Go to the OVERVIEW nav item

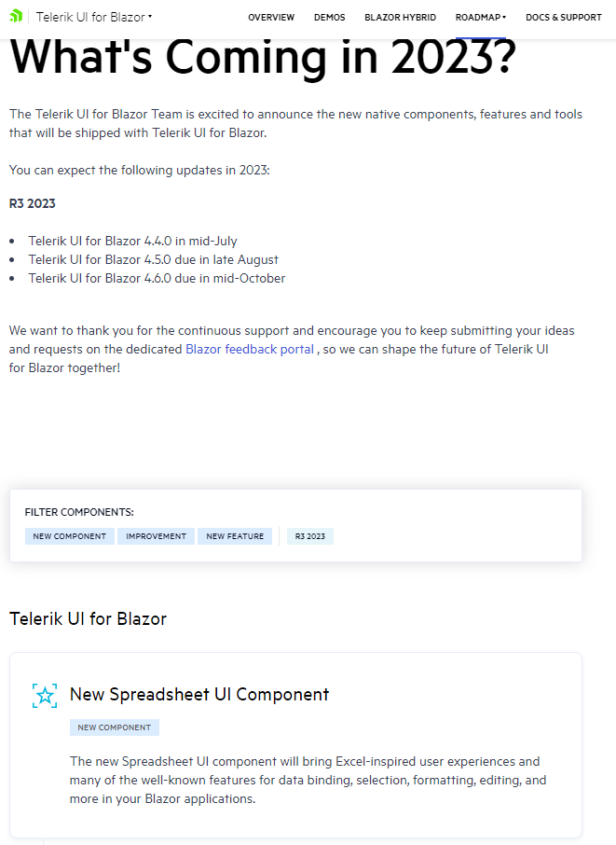pyautogui.click(x=271, y=18)
